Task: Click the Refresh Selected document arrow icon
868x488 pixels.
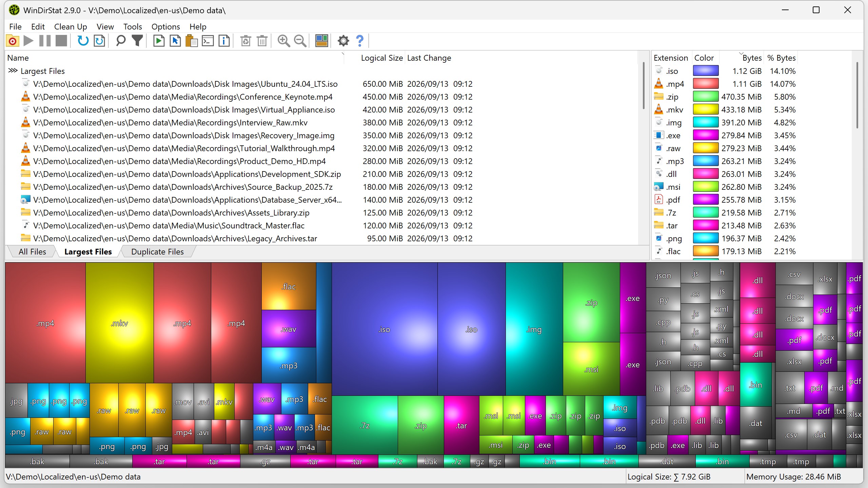Action: [99, 41]
